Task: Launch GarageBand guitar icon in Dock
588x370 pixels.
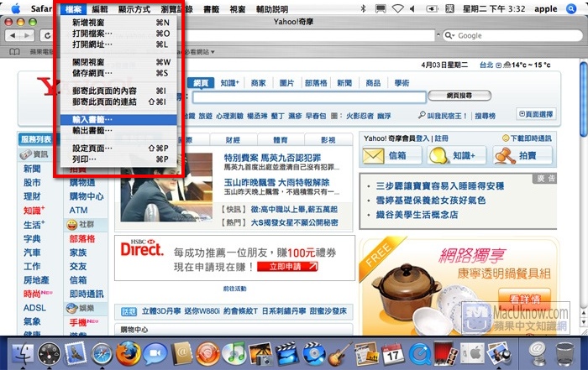Action: 339,354
